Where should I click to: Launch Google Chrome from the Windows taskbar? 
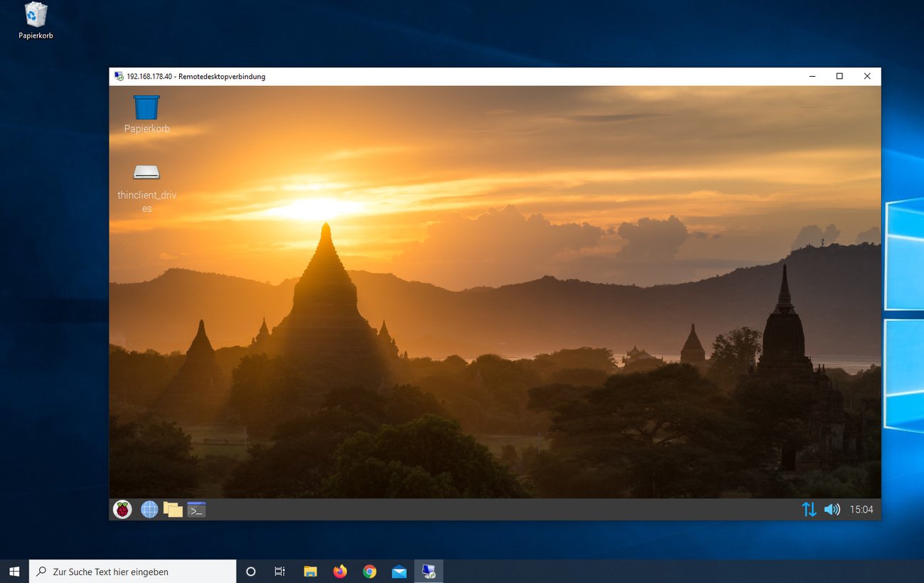point(370,572)
